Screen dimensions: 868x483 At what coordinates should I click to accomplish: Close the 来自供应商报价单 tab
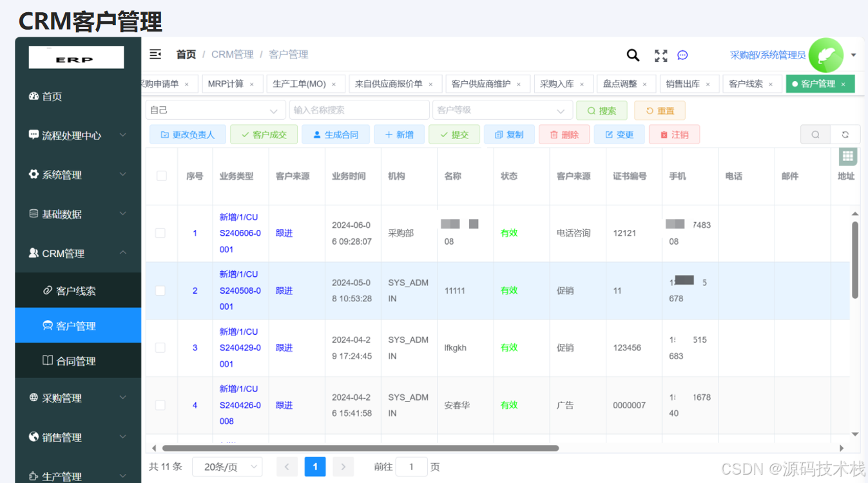pos(430,84)
